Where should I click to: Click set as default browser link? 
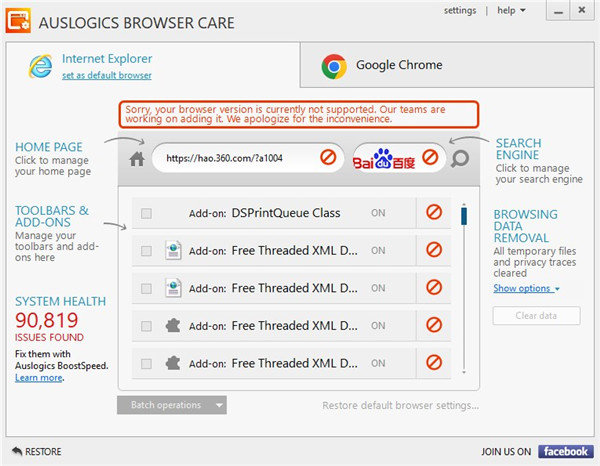coord(107,75)
